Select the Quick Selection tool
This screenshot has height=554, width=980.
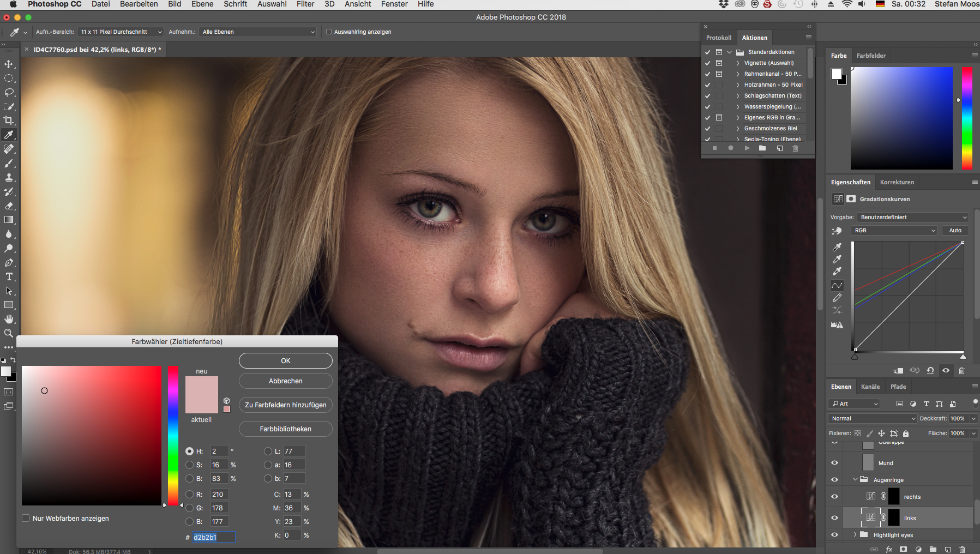tap(9, 107)
